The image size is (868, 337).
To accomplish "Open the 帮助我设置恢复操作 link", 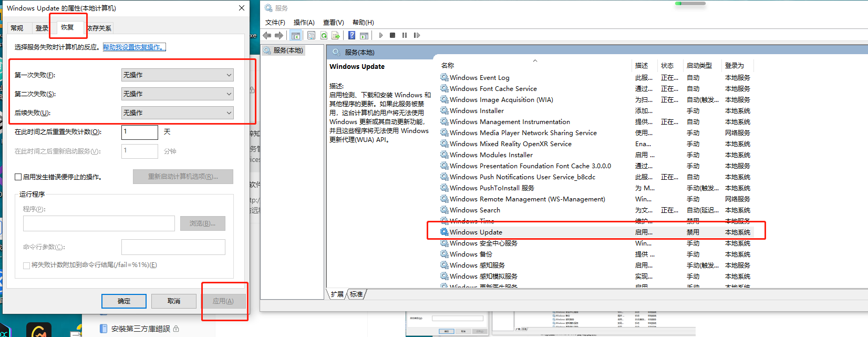I will [x=134, y=47].
